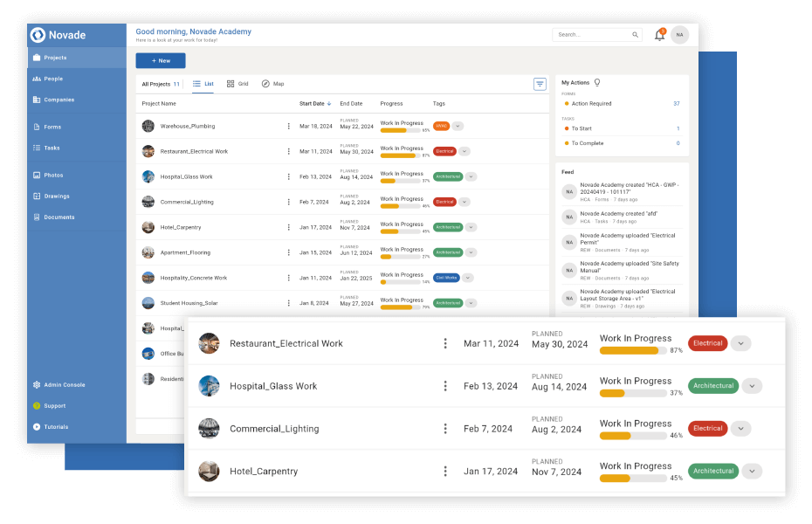
Task: Click the + New button
Action: pyautogui.click(x=160, y=60)
